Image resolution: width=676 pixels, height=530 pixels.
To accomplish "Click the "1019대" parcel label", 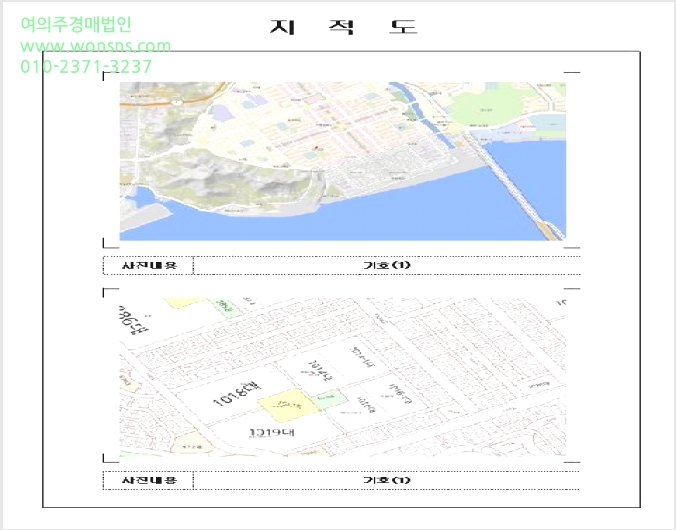I will 272,433.
